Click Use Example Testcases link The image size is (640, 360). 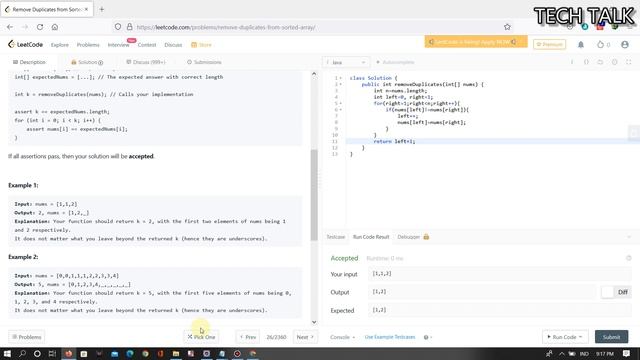point(390,337)
